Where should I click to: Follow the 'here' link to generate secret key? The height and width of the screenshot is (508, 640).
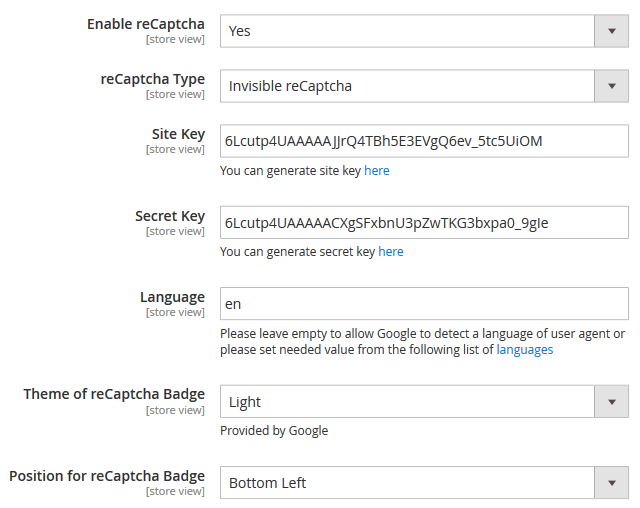click(391, 252)
